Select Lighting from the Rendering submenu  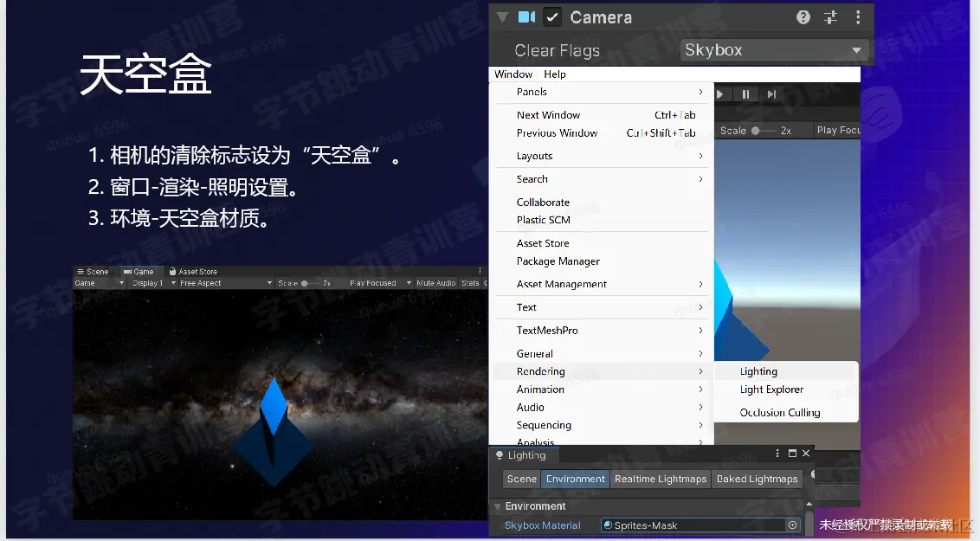tap(759, 370)
